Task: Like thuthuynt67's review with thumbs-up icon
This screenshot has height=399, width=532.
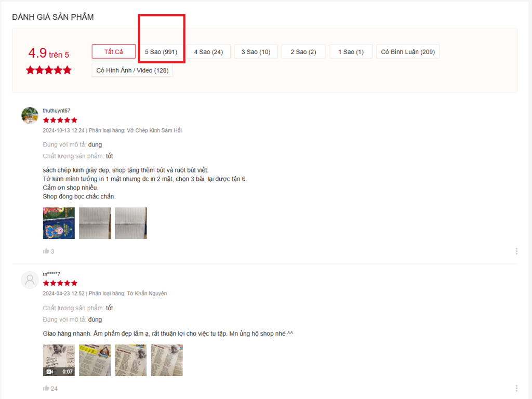Action: pos(46,251)
